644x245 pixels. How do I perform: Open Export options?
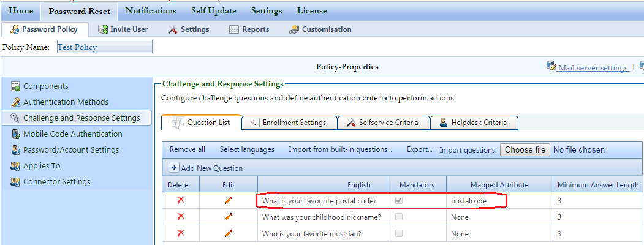[420, 149]
